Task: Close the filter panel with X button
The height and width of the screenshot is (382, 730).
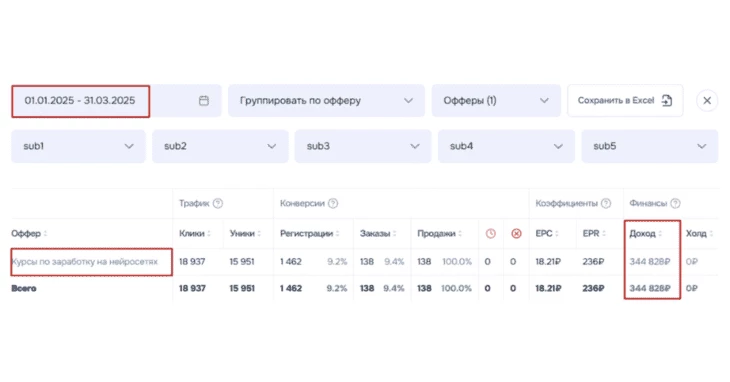Action: [x=707, y=101]
